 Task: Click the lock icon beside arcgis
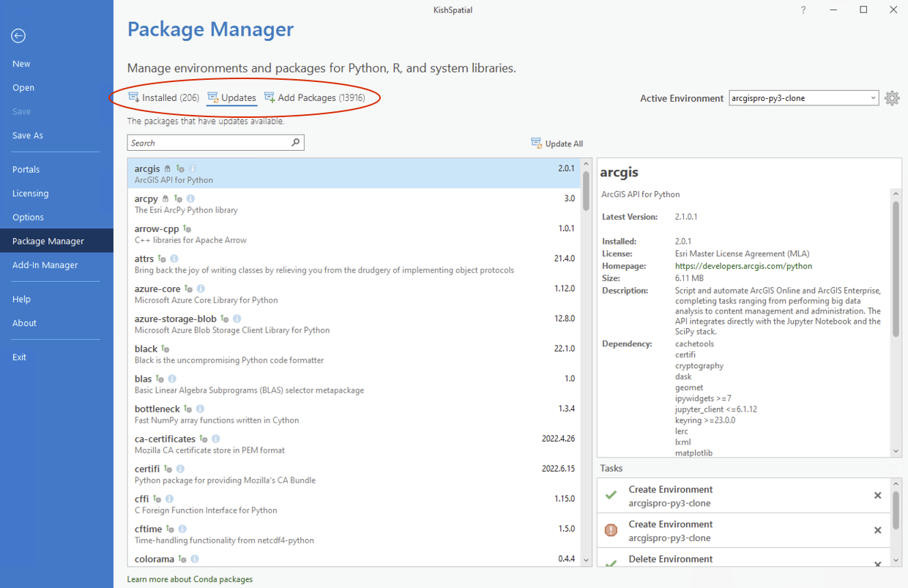click(167, 169)
